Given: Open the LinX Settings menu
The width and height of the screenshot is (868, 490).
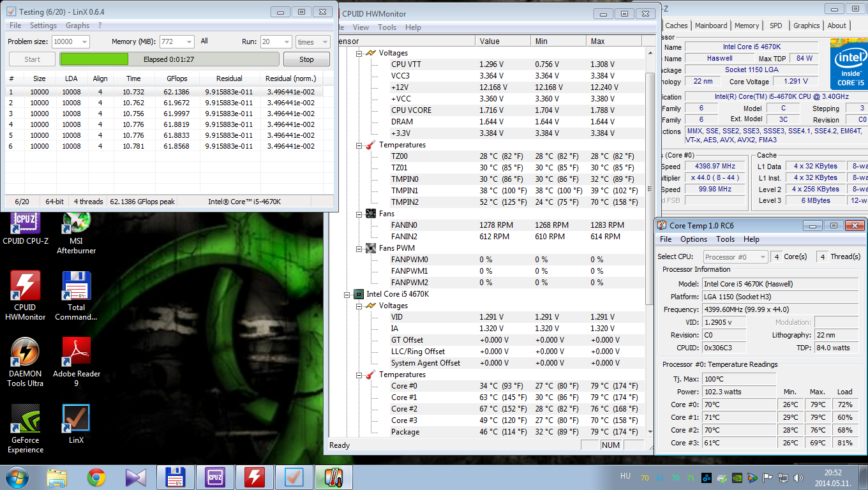Looking at the screenshot, I should (x=43, y=26).
